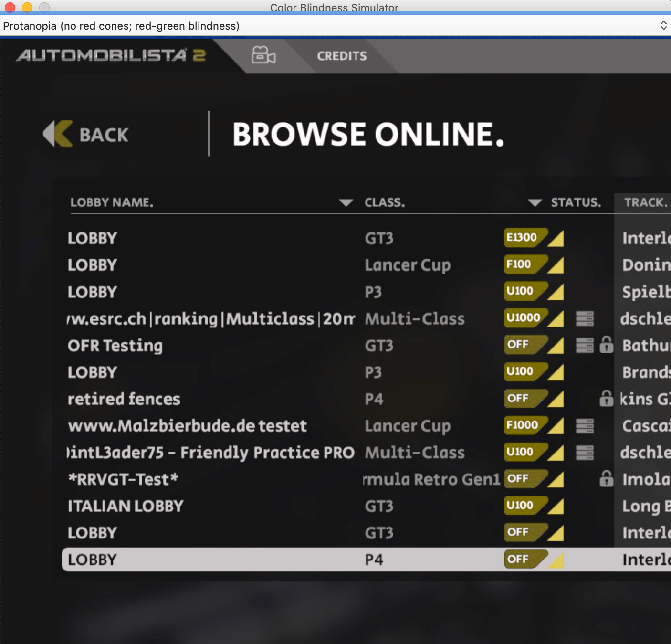Click the OFF badge in the retired fences row
Screen dimensions: 671x644
(x=525, y=398)
